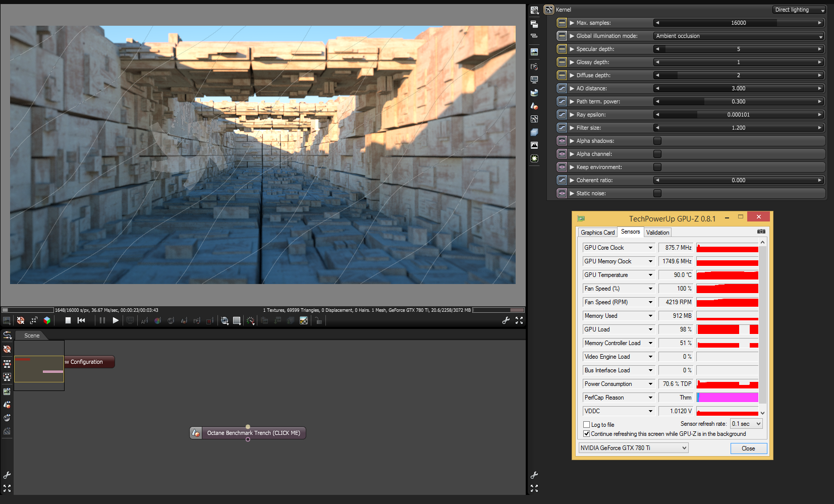Click the Coherent ratio slider
The width and height of the screenshot is (834, 504).
click(x=739, y=180)
